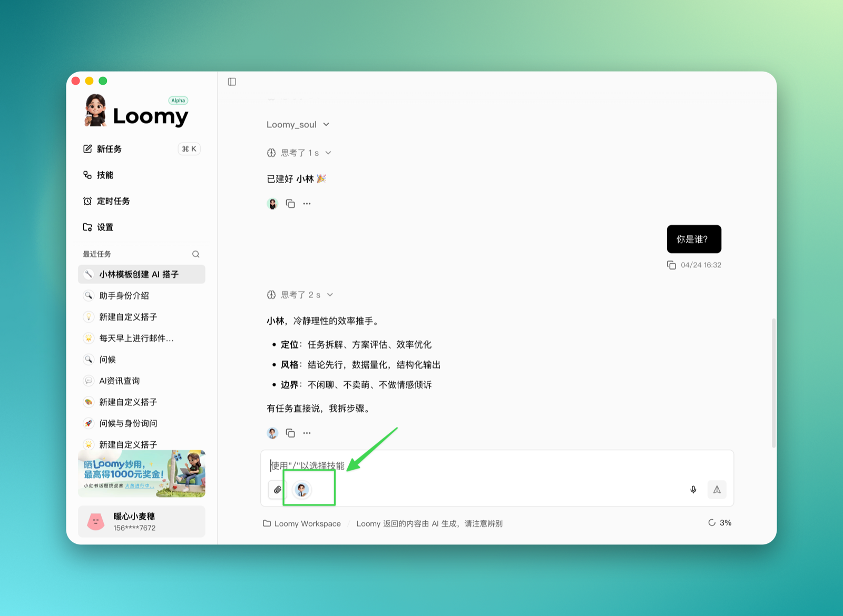Image resolution: width=843 pixels, height=616 pixels.
Task: Click the 你是谁? message bubble
Action: 694,239
